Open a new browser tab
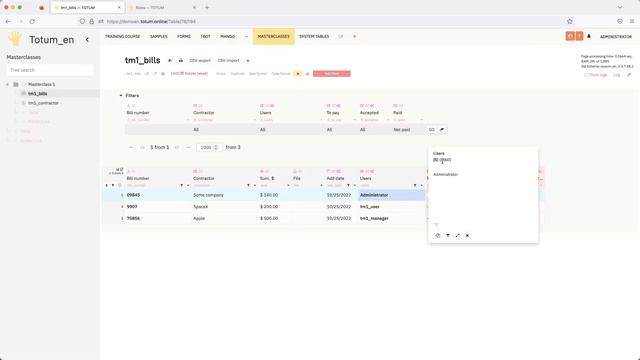640x360 pixels. (x=207, y=7)
